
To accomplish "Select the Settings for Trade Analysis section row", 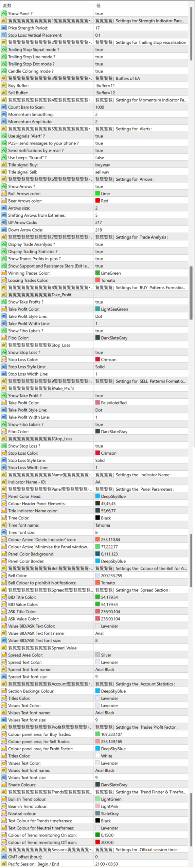I will (x=94, y=237).
